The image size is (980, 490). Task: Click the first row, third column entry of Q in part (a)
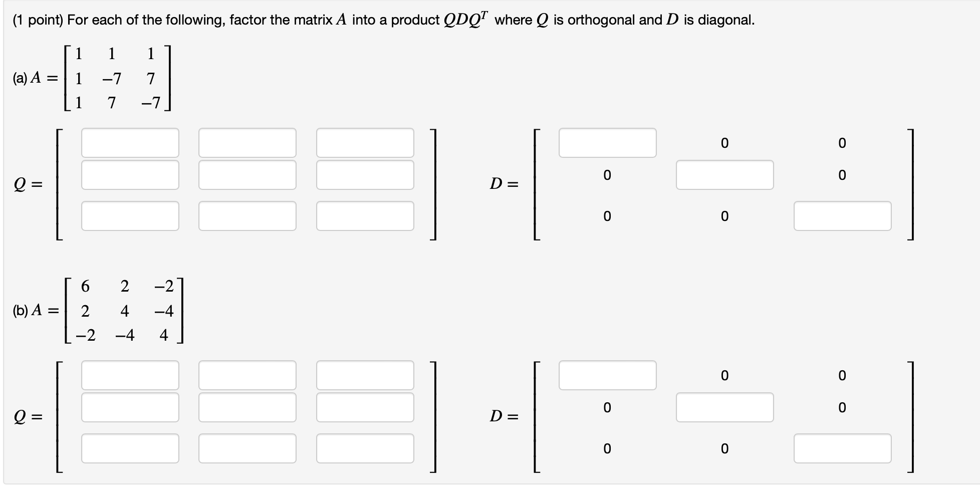coord(365,144)
